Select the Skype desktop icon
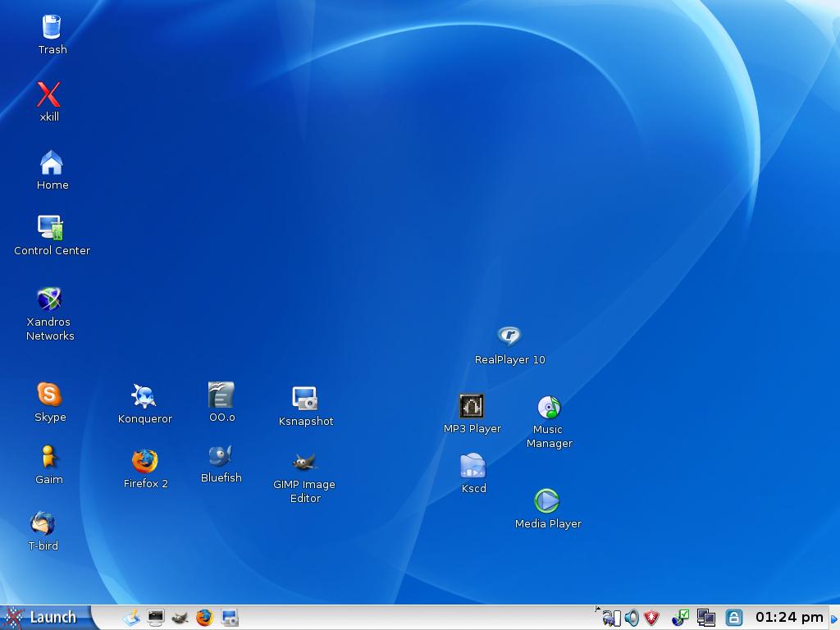Viewport: 840px width, 630px height. pyautogui.click(x=49, y=394)
